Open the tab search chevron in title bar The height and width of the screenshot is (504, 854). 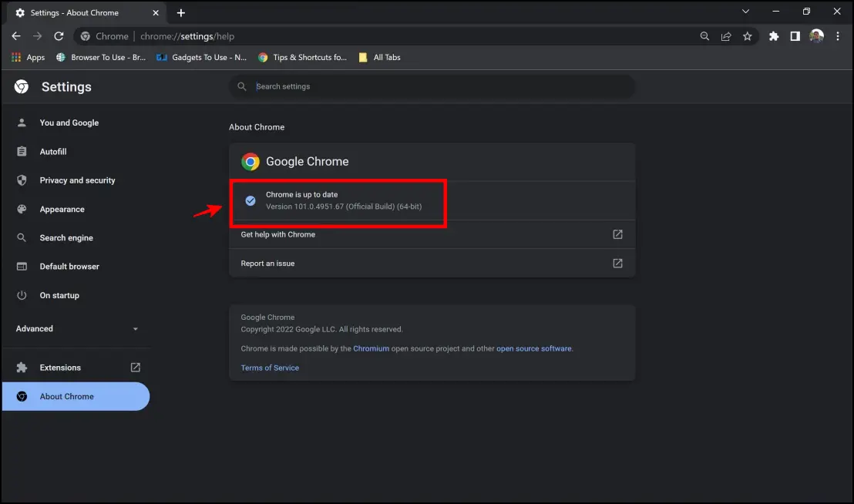click(x=745, y=11)
